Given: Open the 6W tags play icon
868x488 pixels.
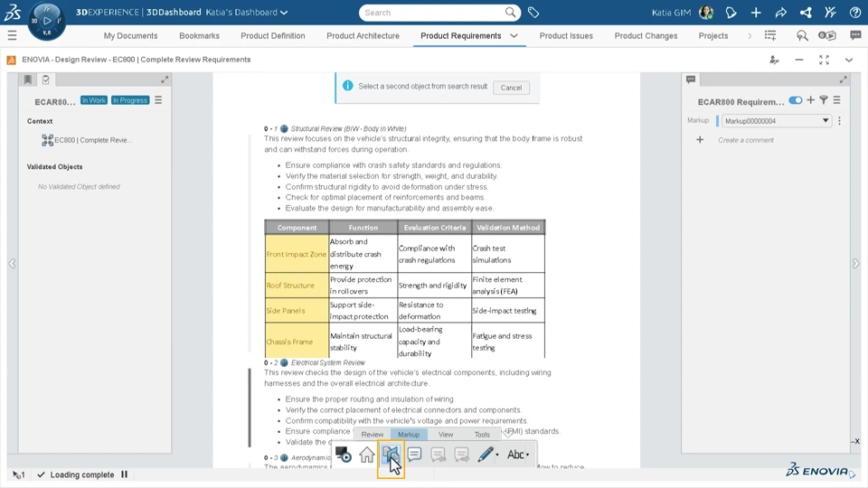Looking at the screenshot, I should point(827,35).
